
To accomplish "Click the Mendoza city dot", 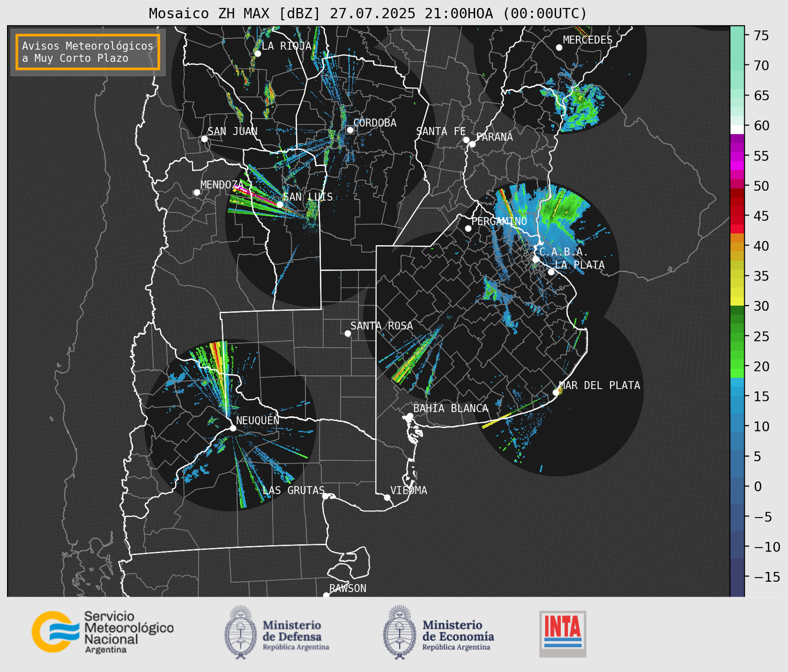I will [x=197, y=192].
